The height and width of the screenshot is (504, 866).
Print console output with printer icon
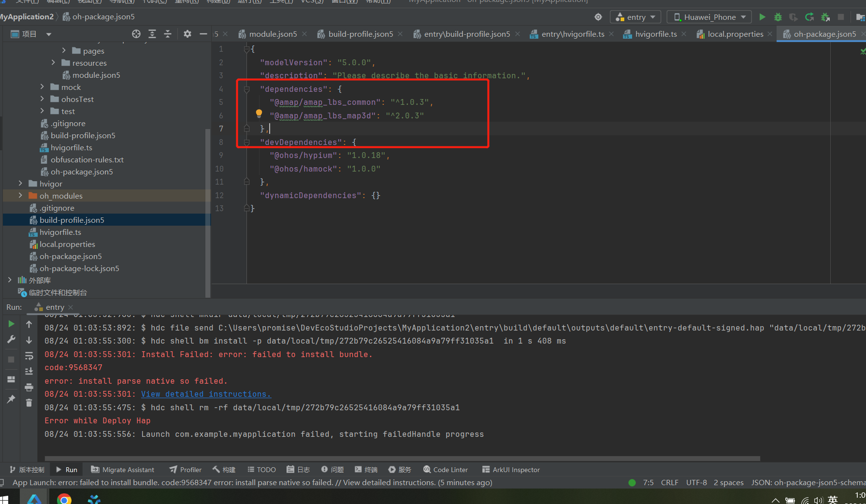tap(29, 387)
